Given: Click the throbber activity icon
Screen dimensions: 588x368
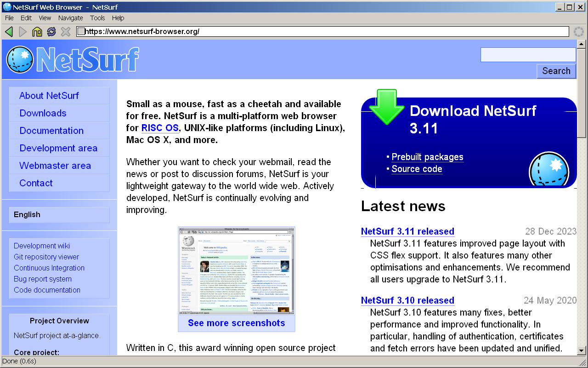Looking at the screenshot, I should [x=578, y=32].
